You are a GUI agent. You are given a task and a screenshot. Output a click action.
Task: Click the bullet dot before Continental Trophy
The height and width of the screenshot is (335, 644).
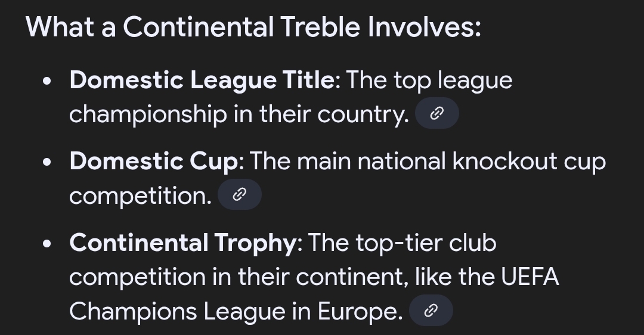tap(47, 244)
